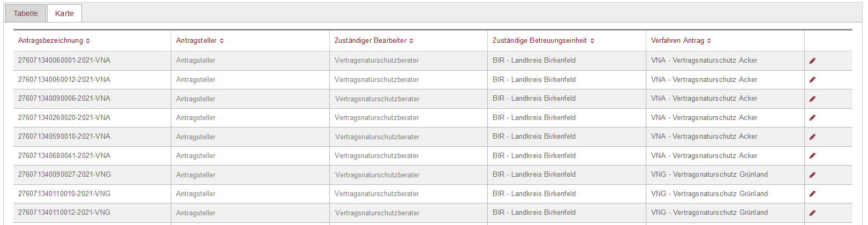Sort by Zuständige Betreuungseinheit column
The image size is (868, 225).
(x=592, y=41)
